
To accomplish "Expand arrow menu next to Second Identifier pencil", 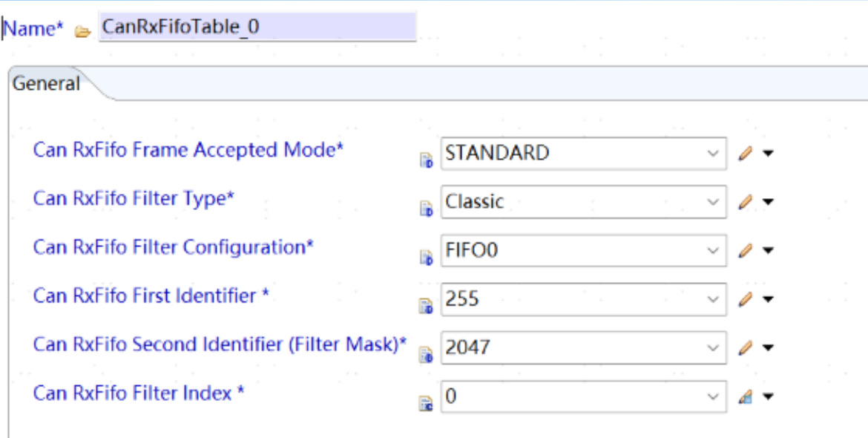I will [x=768, y=348].
